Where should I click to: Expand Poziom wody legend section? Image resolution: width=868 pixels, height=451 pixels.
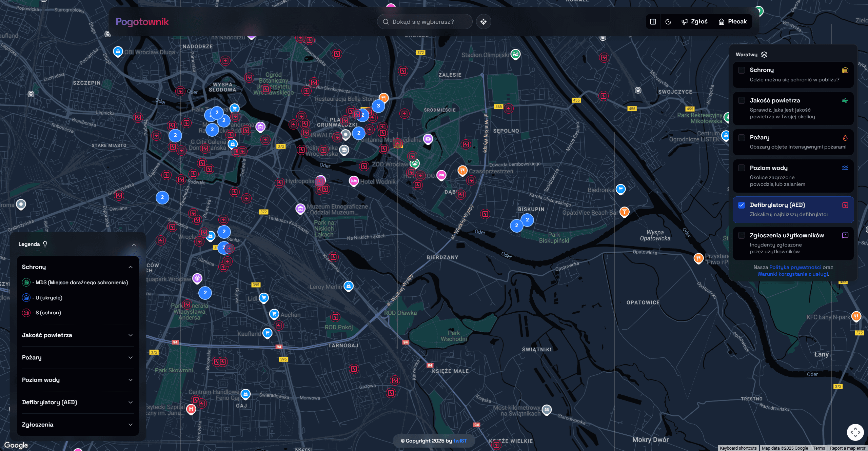[78, 380]
